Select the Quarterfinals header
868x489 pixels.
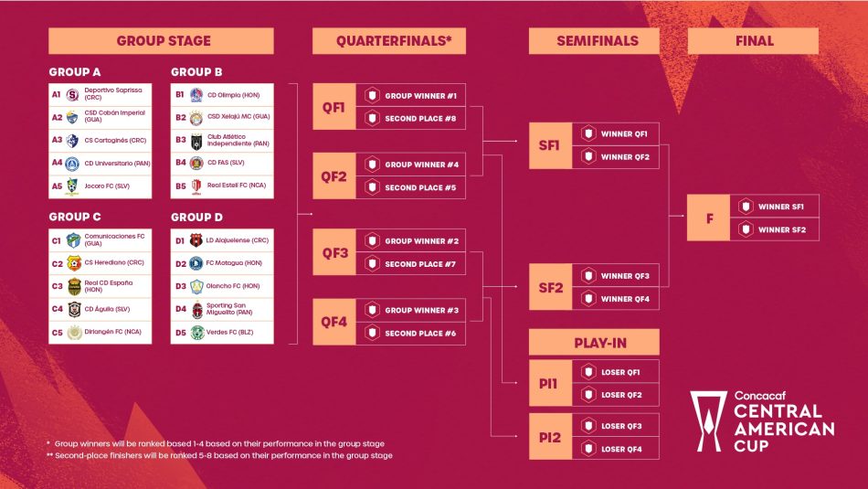point(388,41)
